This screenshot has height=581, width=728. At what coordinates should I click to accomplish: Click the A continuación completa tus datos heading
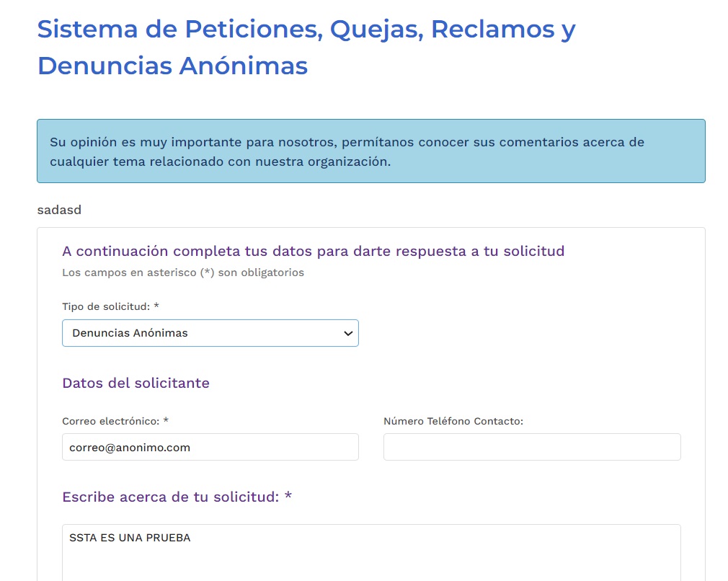[x=313, y=251]
